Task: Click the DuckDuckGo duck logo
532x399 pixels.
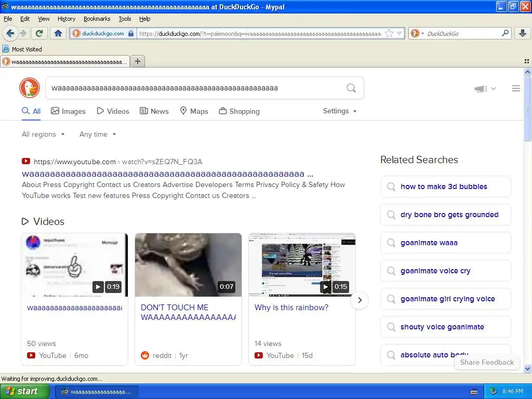Action: tap(30, 88)
